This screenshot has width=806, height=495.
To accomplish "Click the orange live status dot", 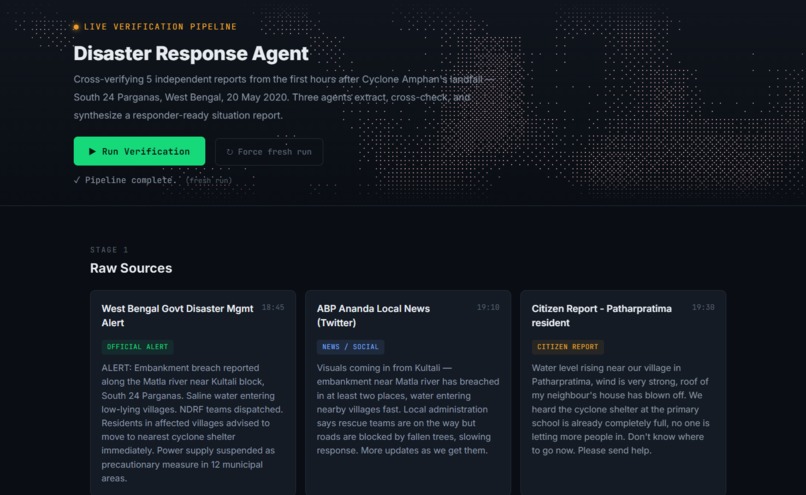I will tap(76, 27).
